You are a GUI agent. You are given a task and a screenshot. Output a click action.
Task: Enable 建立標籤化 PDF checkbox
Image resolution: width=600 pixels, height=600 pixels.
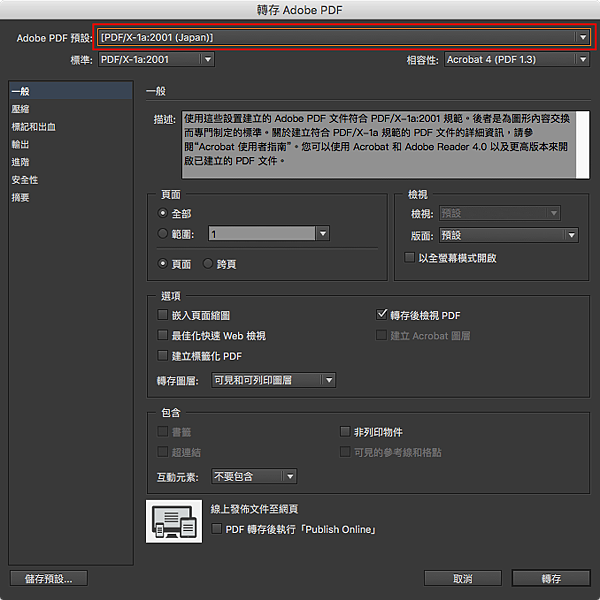tap(163, 355)
